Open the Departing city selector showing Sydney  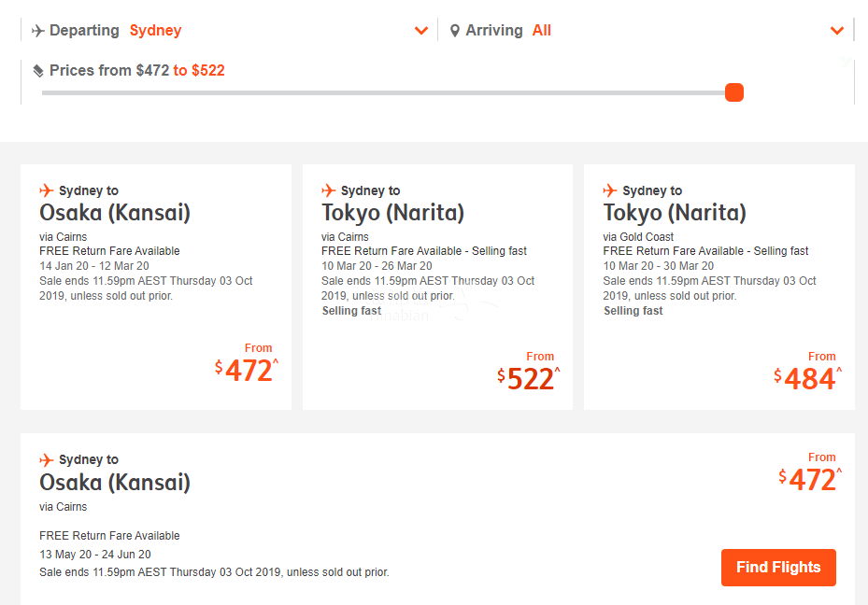229,31
